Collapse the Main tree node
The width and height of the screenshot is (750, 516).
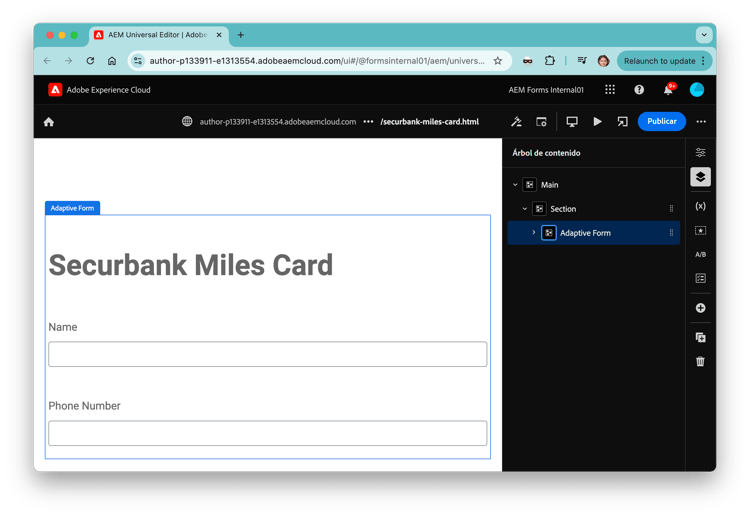click(x=515, y=185)
